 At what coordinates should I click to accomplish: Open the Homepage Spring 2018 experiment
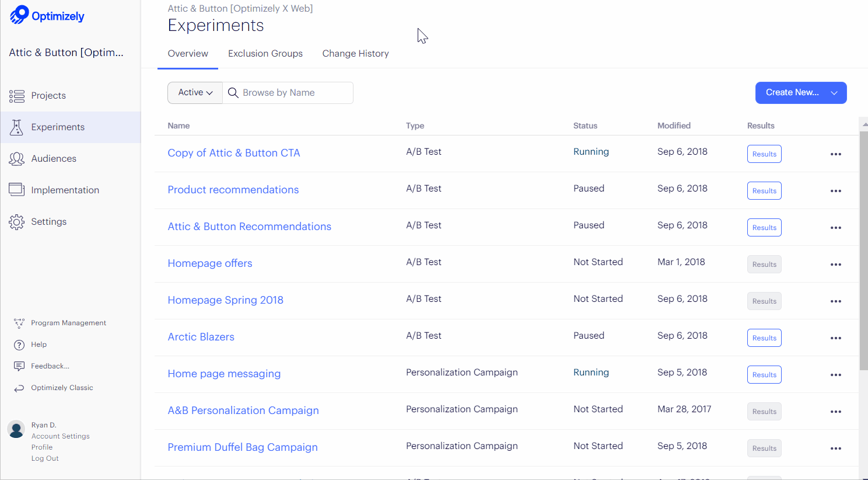click(226, 300)
